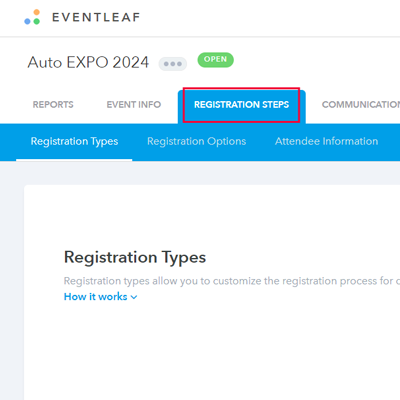Switch to the Attendee Information sub-tab

pos(326,141)
